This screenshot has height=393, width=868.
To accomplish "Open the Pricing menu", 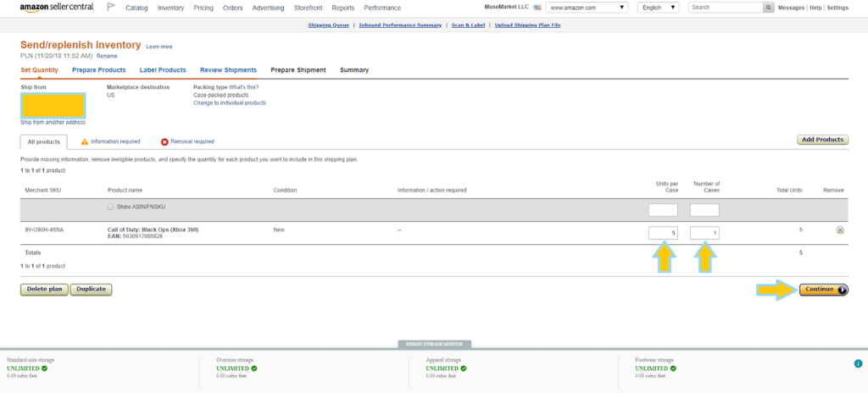I will (x=203, y=8).
